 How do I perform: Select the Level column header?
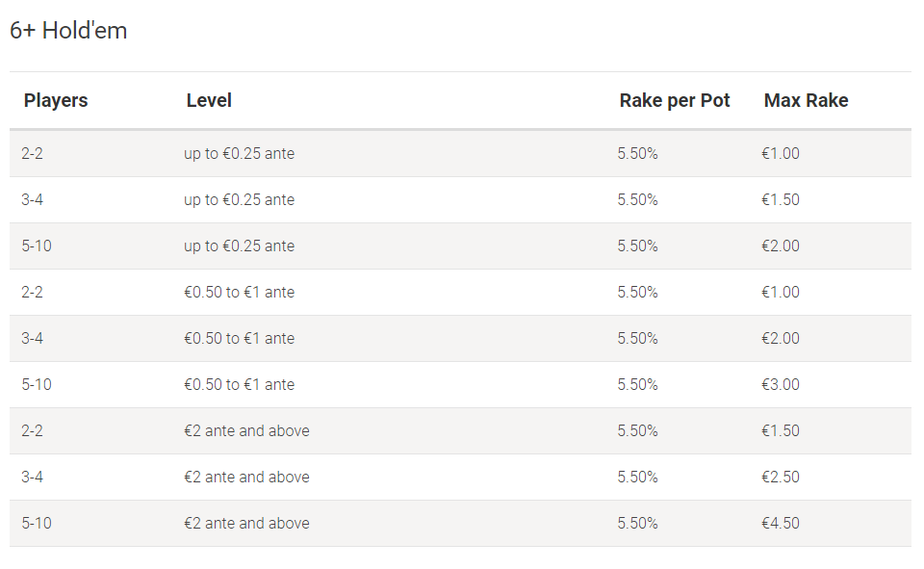pyautogui.click(x=209, y=100)
